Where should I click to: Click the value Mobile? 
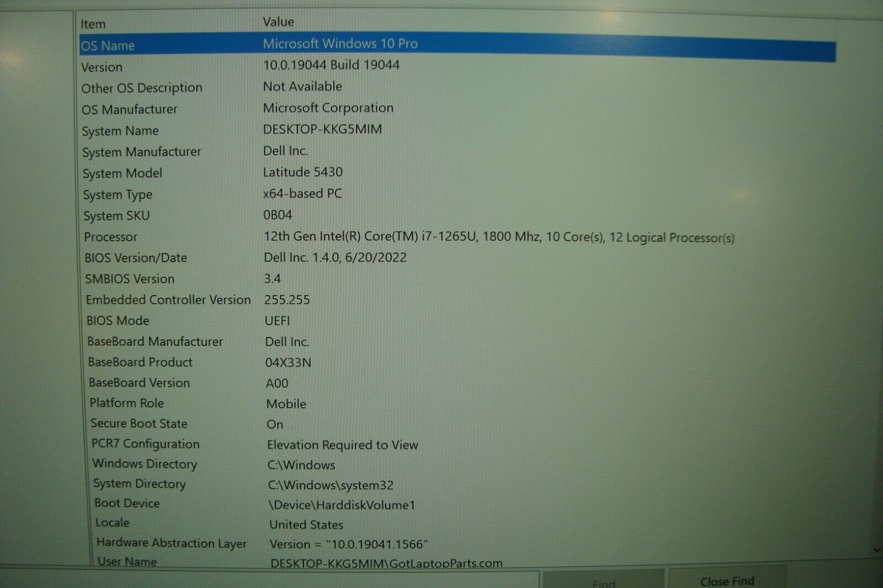point(286,404)
